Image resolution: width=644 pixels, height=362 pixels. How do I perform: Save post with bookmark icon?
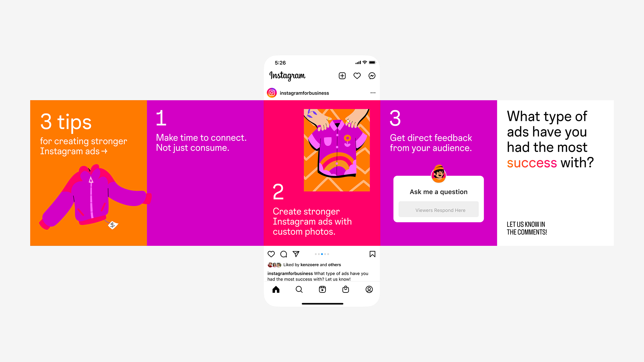pyautogui.click(x=373, y=254)
